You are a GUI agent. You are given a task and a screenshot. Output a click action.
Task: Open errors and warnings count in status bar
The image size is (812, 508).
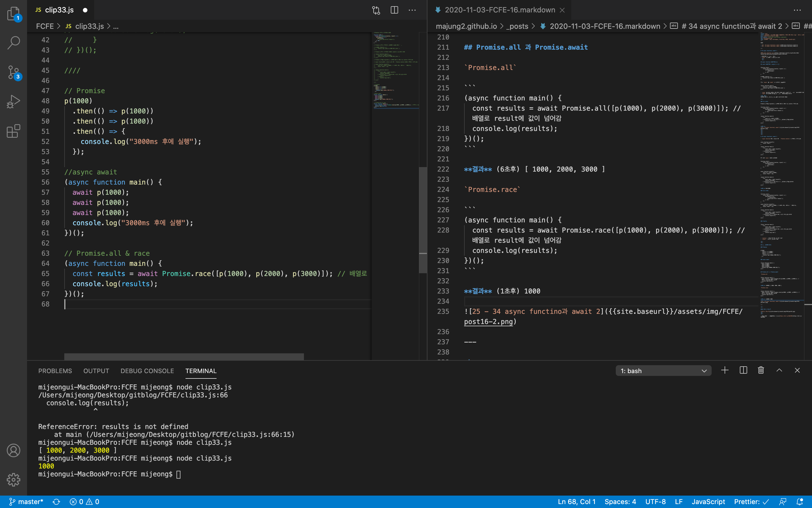(x=84, y=502)
